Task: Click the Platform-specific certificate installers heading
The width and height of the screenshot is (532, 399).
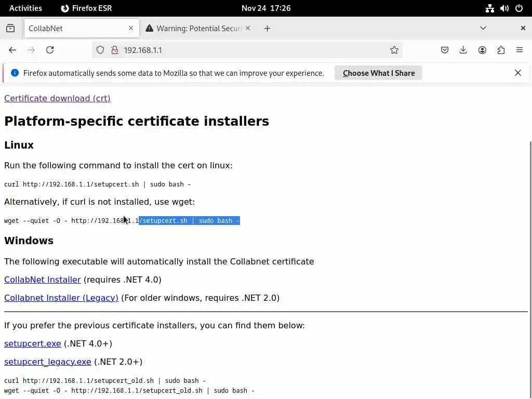Action: 137,121
